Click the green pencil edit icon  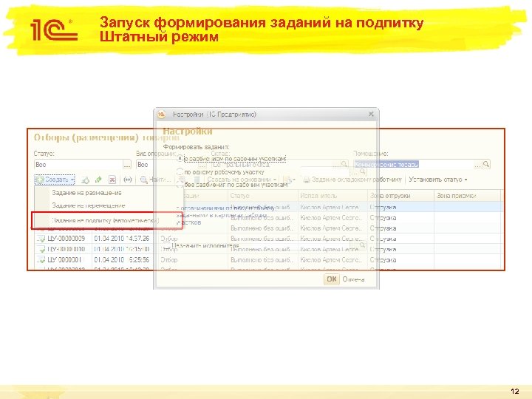[x=98, y=180]
